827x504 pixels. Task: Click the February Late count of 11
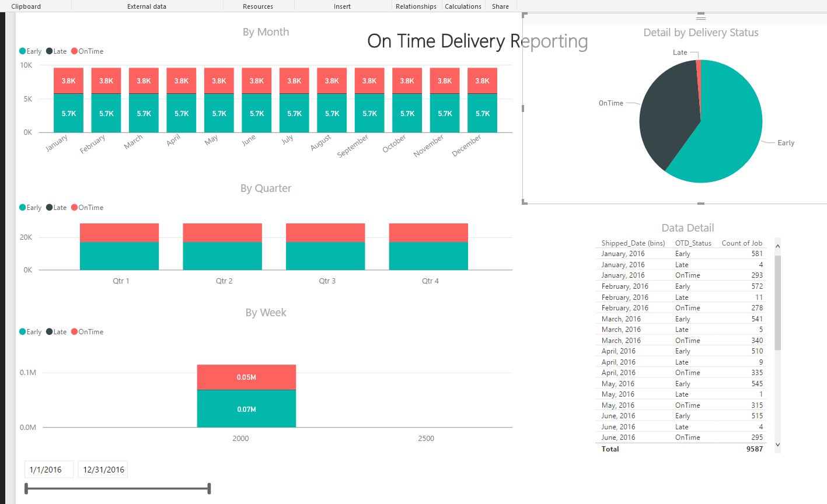coord(759,297)
